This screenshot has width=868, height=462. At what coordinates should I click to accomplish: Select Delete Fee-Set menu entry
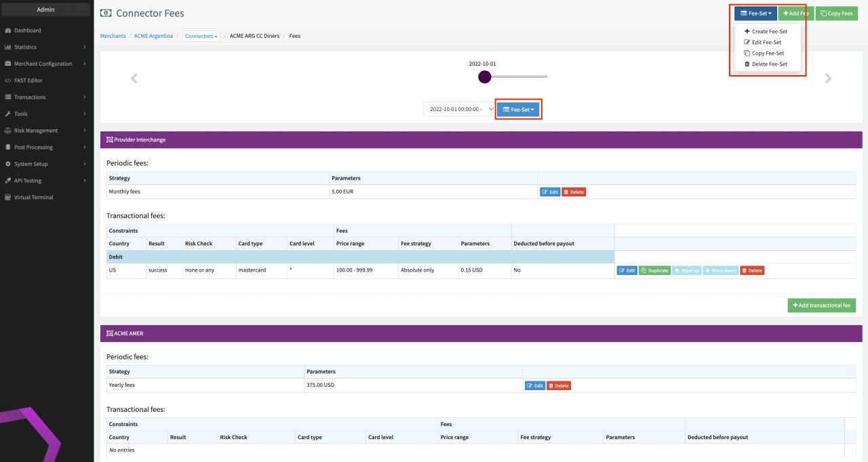769,64
